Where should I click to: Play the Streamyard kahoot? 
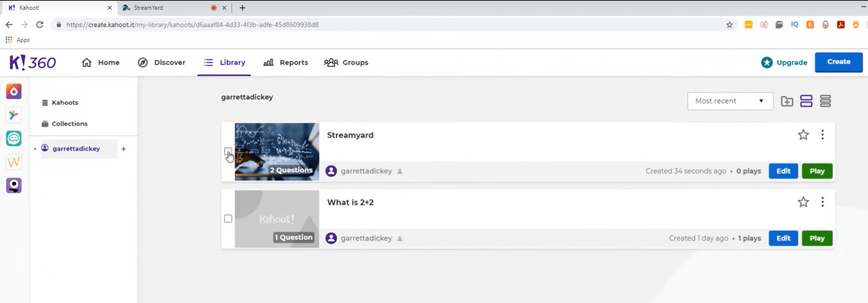(817, 171)
